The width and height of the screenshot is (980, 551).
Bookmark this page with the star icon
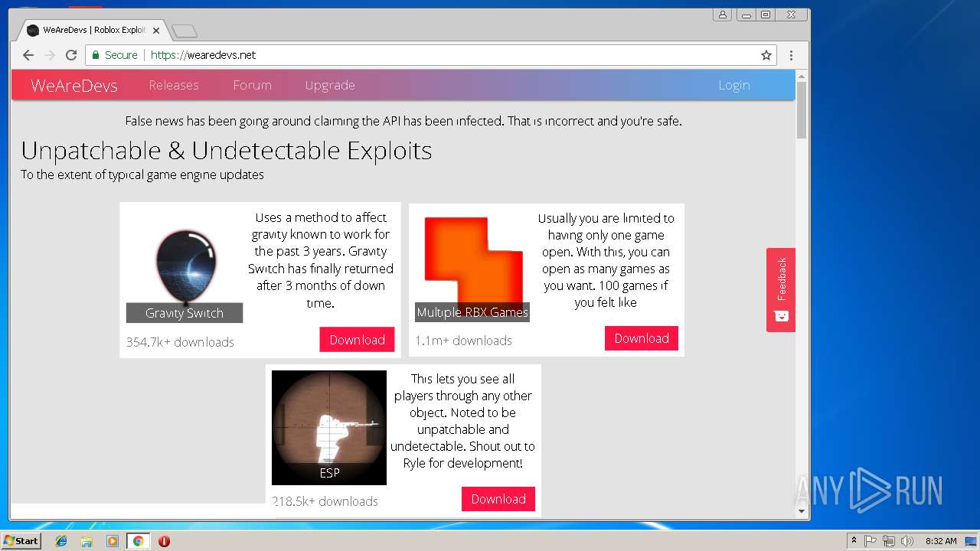point(766,55)
